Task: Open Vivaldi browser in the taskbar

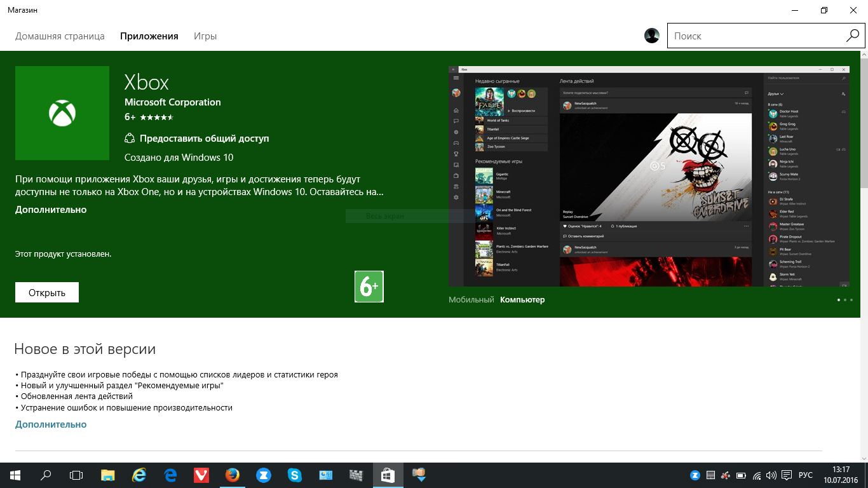Action: pyautogui.click(x=201, y=475)
